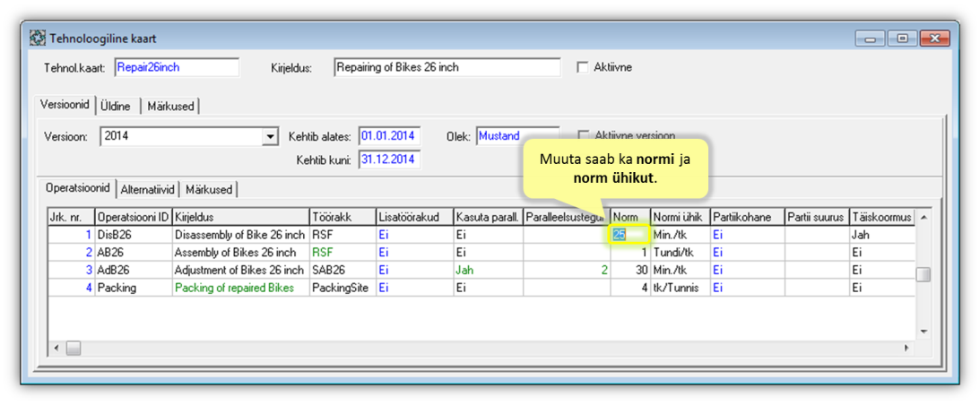This screenshot has height=405, width=980.
Task: Close the Tehnoloogiline kaart window
Action: coord(934,39)
